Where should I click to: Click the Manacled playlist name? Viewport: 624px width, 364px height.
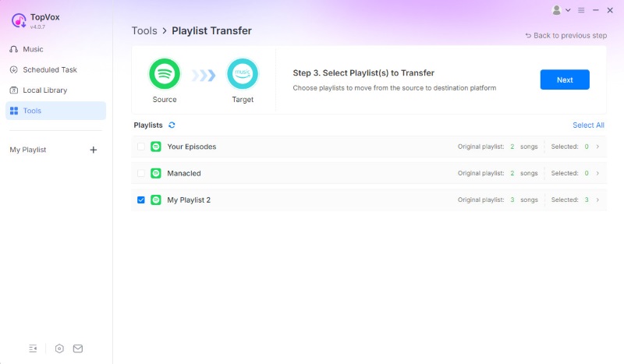184,174
